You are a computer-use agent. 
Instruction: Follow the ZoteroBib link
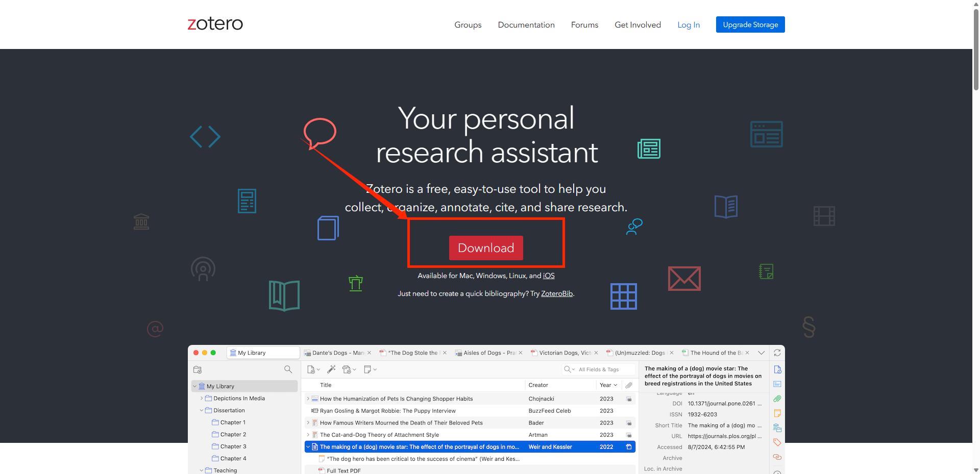coord(557,293)
